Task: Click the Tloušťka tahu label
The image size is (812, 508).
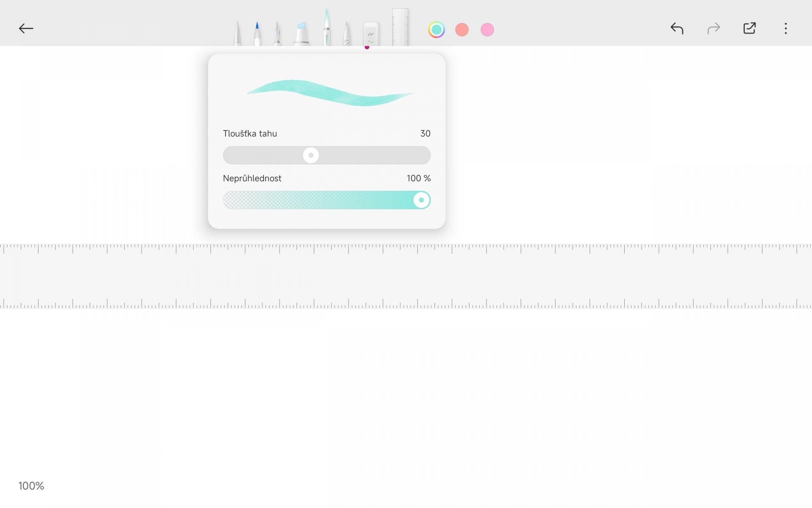Action: pos(250,134)
